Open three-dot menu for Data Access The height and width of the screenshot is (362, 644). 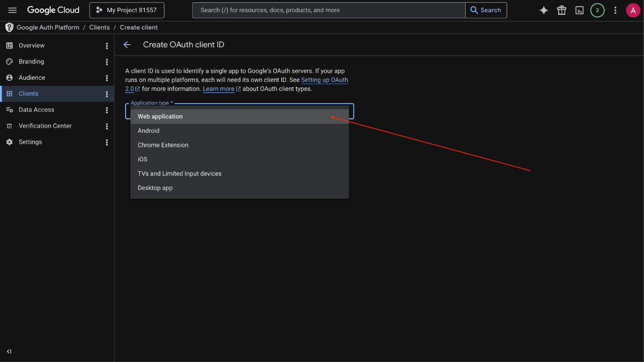(107, 110)
